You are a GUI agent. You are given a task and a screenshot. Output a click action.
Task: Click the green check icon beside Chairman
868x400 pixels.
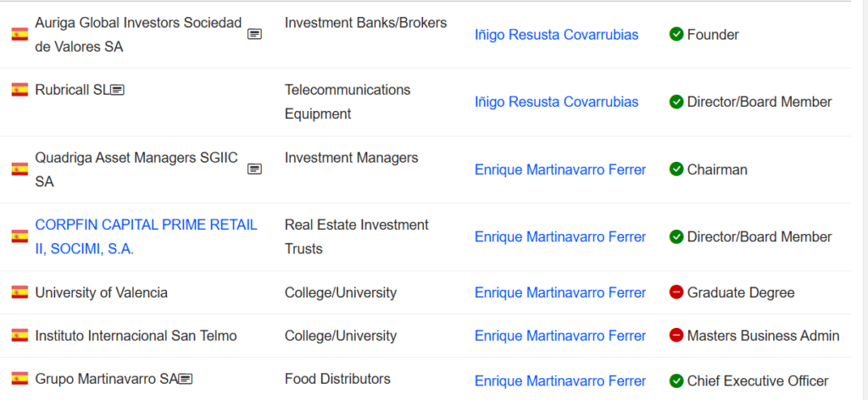pyautogui.click(x=676, y=169)
